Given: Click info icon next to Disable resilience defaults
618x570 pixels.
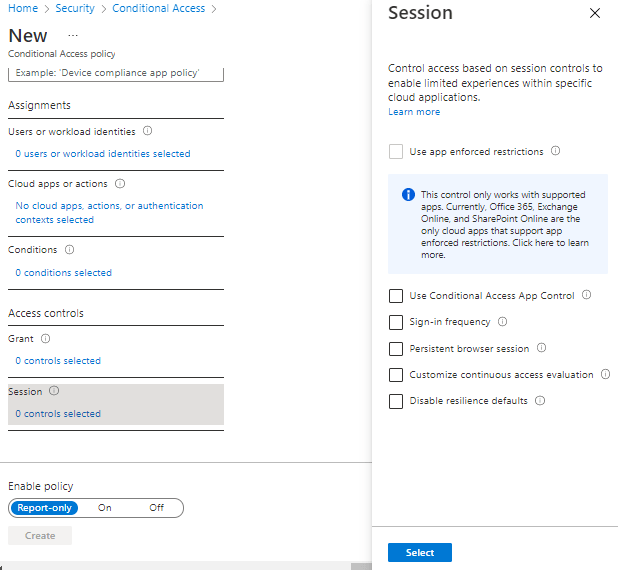Looking at the screenshot, I should [539, 401].
